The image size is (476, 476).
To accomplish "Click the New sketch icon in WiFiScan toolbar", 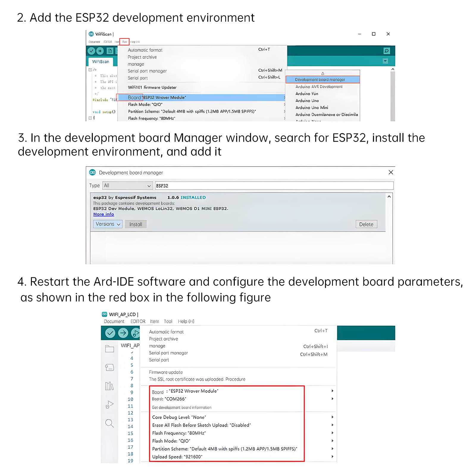I will [x=110, y=51].
